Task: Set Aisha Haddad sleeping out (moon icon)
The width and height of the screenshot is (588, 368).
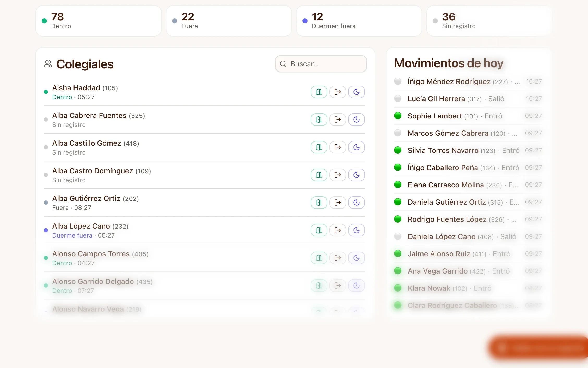Action: [356, 92]
